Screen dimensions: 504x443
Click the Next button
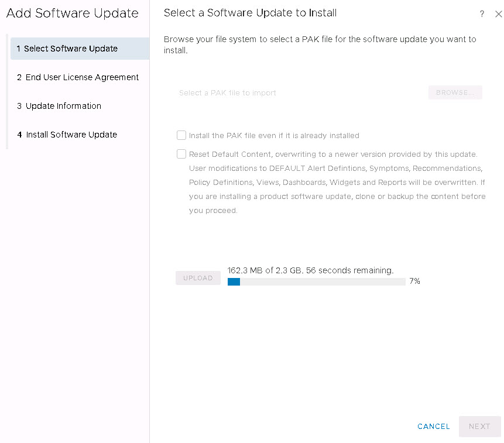pyautogui.click(x=479, y=426)
